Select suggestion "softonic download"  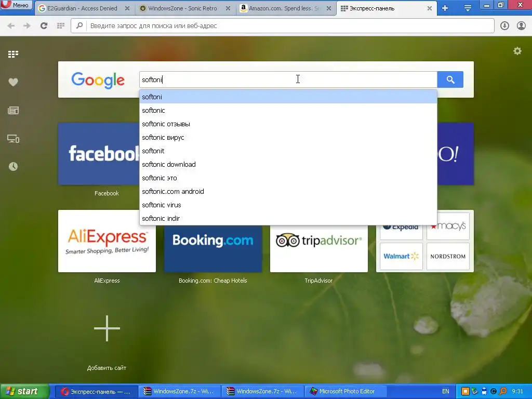point(288,164)
